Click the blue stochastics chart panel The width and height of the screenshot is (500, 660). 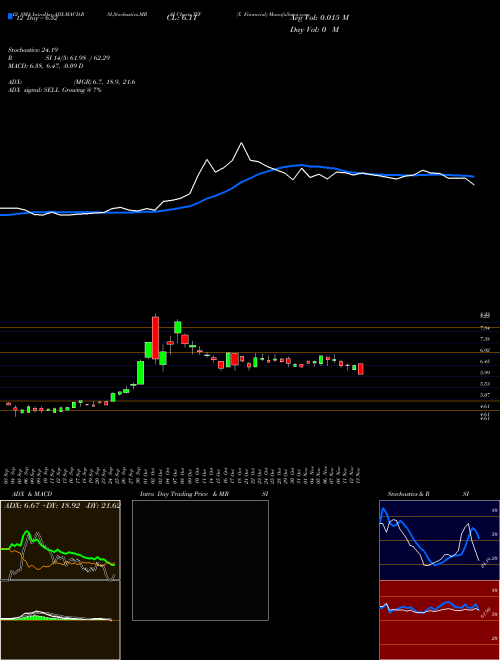(x=439, y=540)
